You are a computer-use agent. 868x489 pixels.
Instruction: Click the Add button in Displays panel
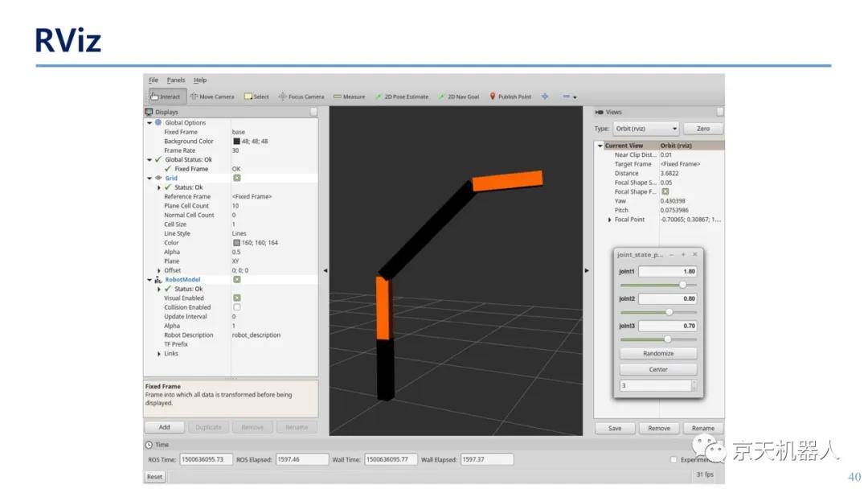tap(165, 427)
